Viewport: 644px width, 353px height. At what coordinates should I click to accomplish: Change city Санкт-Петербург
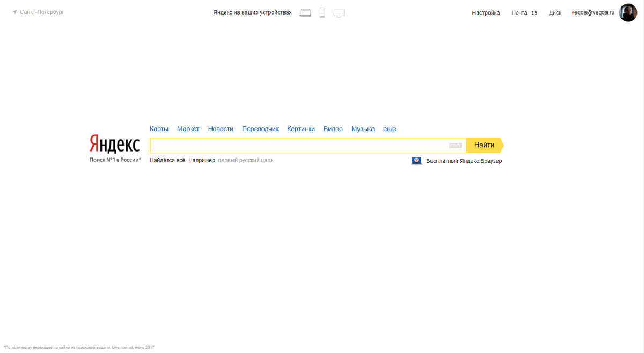point(42,12)
